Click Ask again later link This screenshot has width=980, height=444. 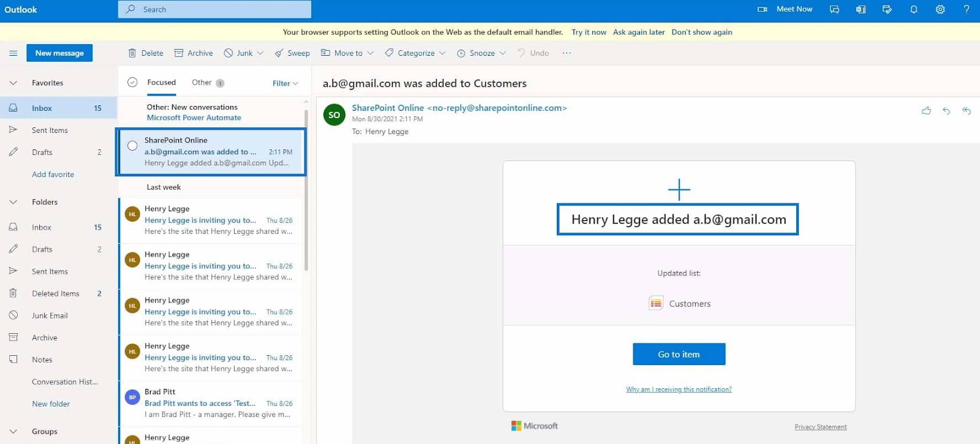point(639,32)
